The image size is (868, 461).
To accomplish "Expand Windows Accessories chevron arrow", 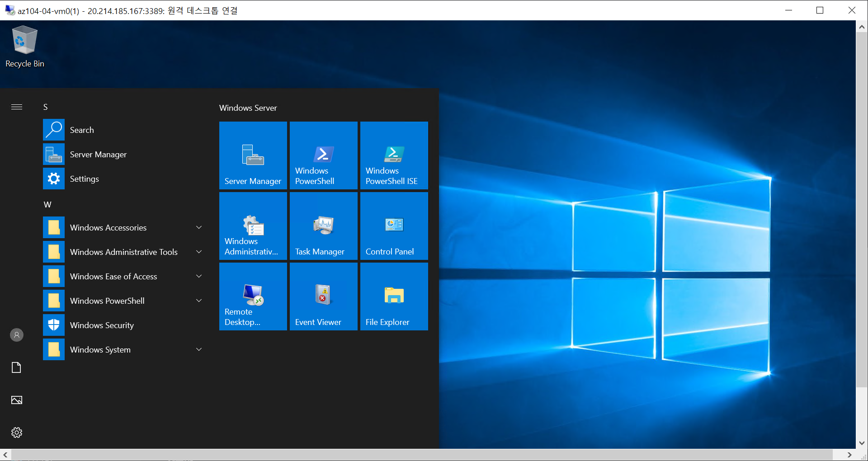I will pos(199,227).
